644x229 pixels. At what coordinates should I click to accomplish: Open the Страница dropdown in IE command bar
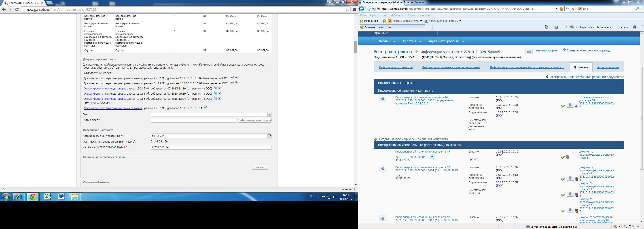click(587, 27)
